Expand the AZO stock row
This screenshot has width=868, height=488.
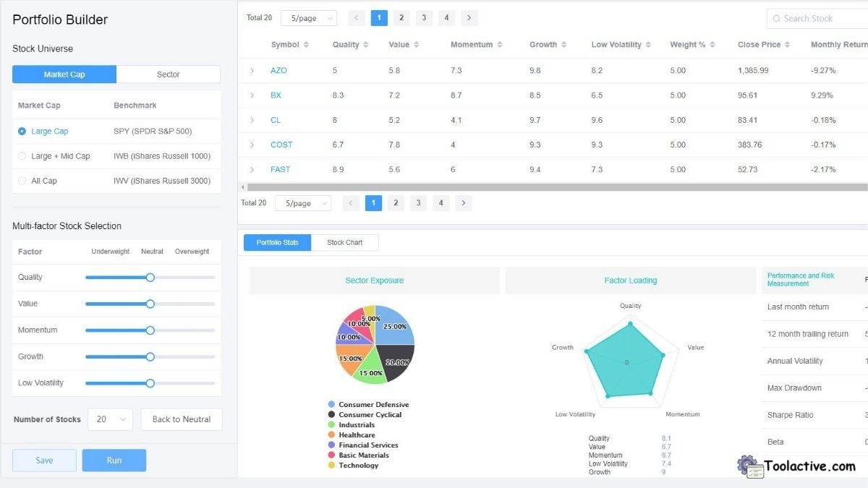252,70
